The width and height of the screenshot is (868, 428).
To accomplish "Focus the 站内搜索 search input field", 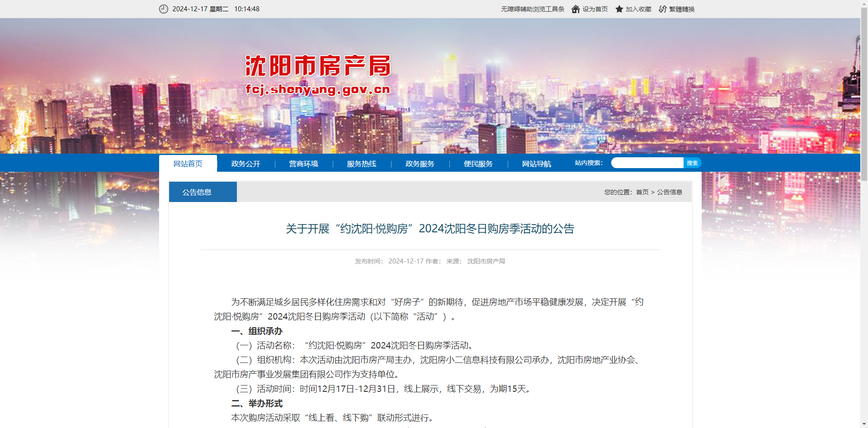I will click(647, 163).
